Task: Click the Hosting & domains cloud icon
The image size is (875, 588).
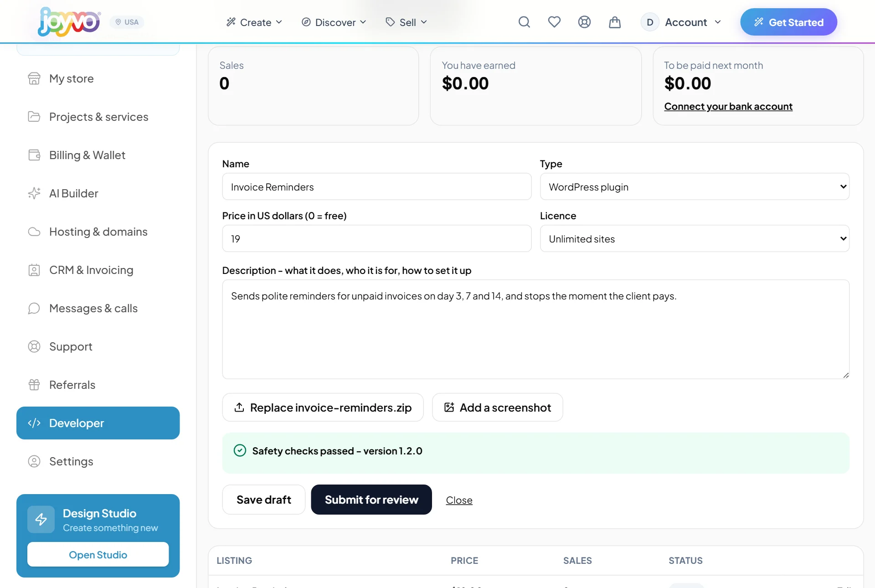Action: (x=34, y=232)
